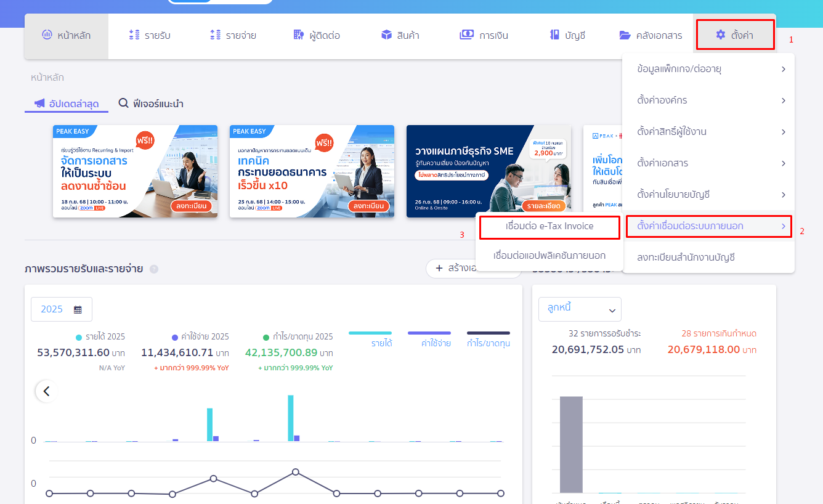Open the รายรับ income menu
The width and height of the screenshot is (823, 504).
click(x=150, y=36)
